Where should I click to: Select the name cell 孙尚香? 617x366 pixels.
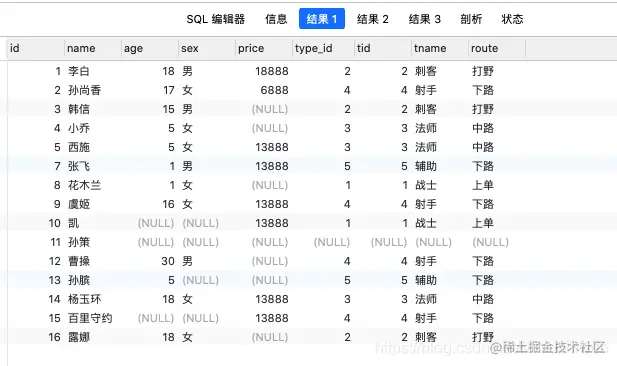(84, 90)
